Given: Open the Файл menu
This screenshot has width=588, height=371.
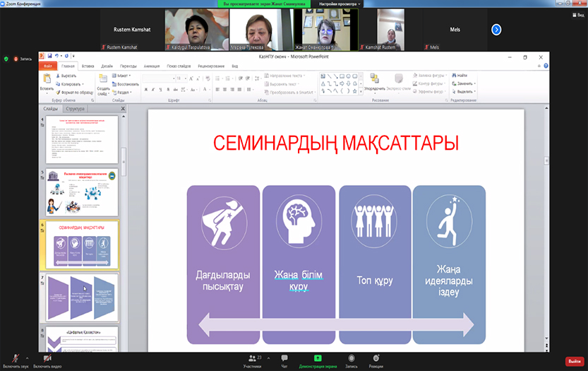Looking at the screenshot, I should 47,65.
